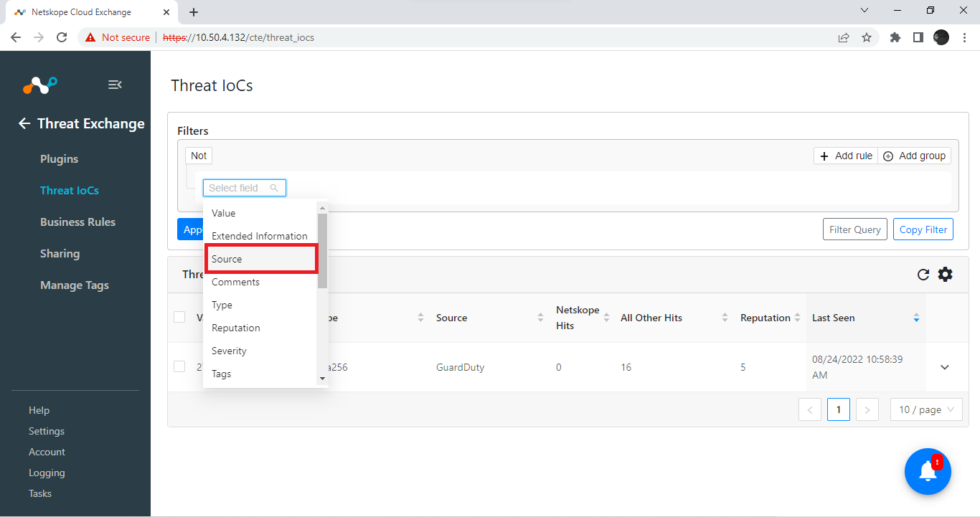Click scroll-down arrow in field dropdown

[x=322, y=379]
